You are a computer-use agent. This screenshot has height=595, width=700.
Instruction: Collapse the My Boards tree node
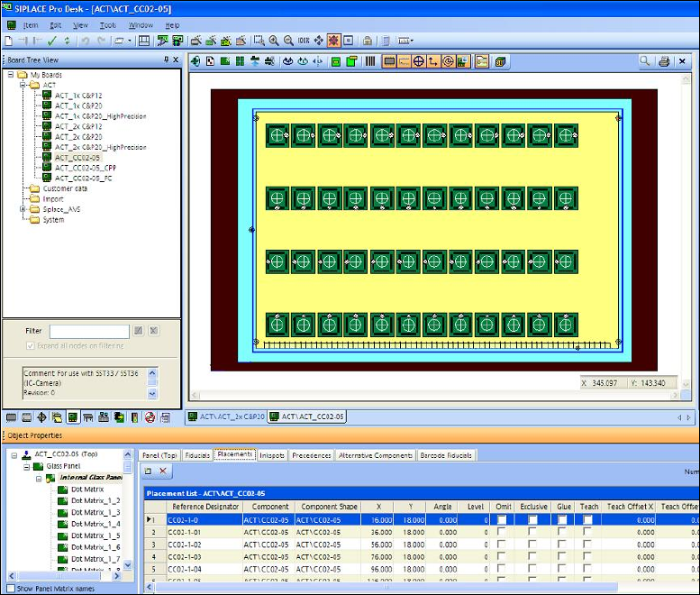[x=11, y=75]
